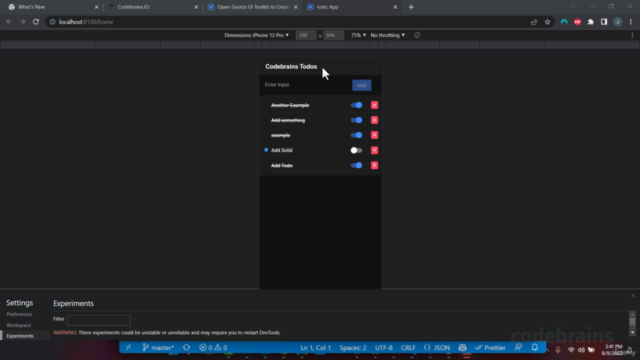
Task: Click the synchronize changes icon
Action: [187, 347]
